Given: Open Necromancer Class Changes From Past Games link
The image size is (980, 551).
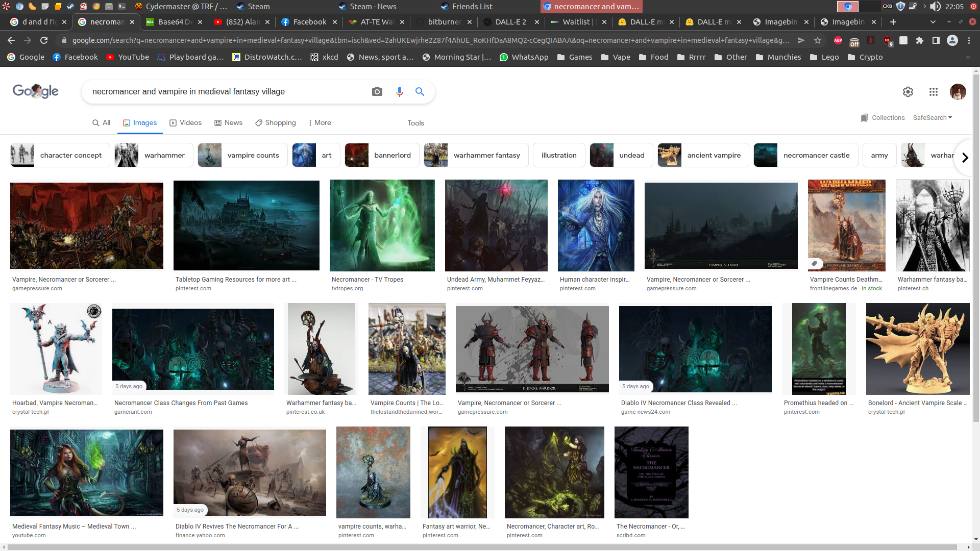Looking at the screenshot, I should coord(181,403).
